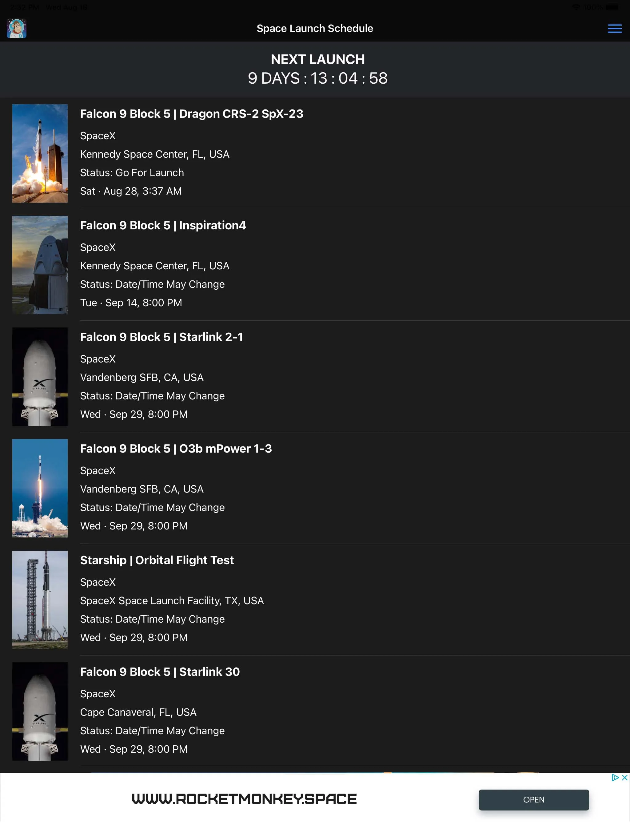The width and height of the screenshot is (630, 840).
Task: Select the Starship Orbital Flight Test entry
Action: click(315, 599)
